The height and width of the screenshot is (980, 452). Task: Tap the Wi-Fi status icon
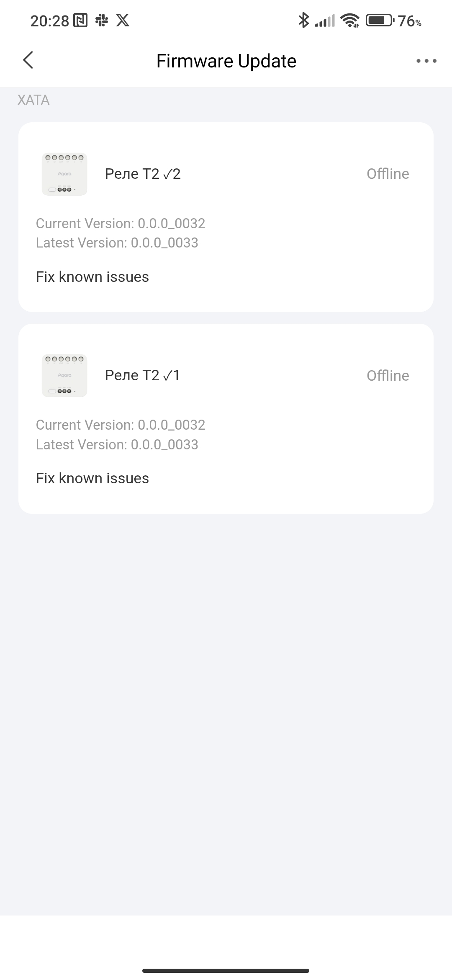pos(349,20)
